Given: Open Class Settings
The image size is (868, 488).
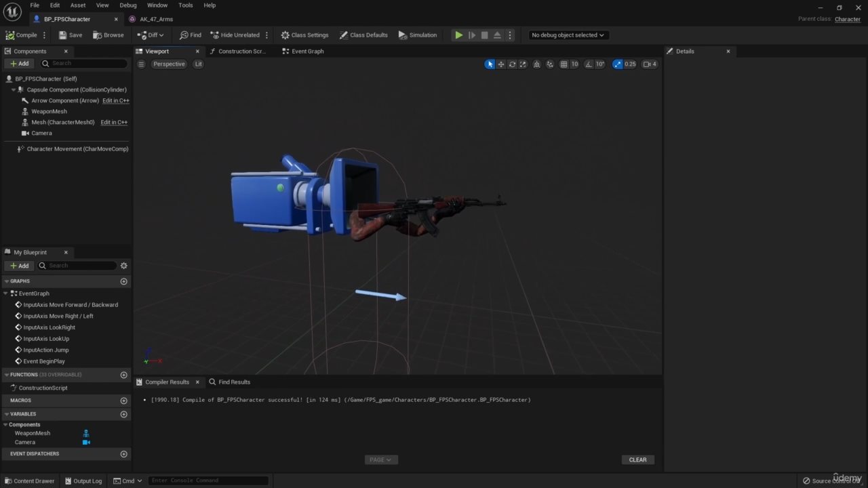Looking at the screenshot, I should click(304, 35).
